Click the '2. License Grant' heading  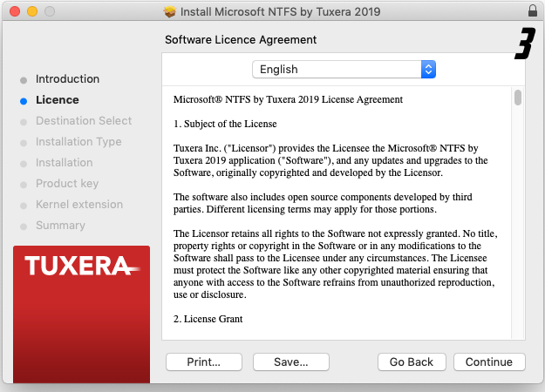(x=208, y=319)
